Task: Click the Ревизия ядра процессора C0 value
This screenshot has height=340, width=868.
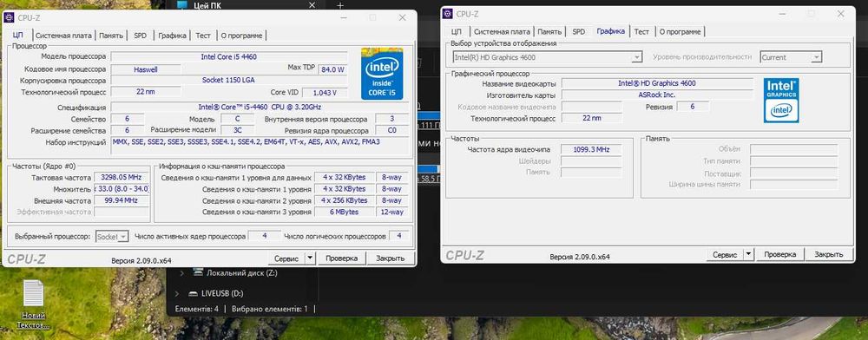Action: (x=392, y=131)
